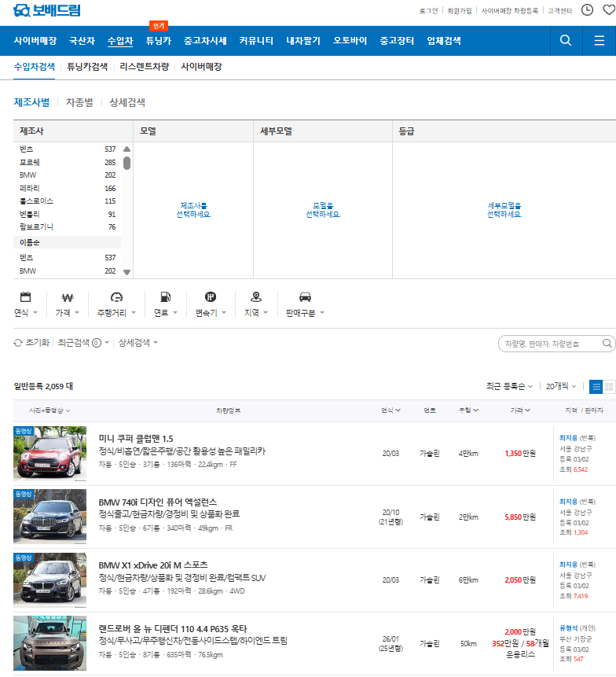Open the 오토바이 menu
The image size is (616, 677).
pyautogui.click(x=350, y=41)
